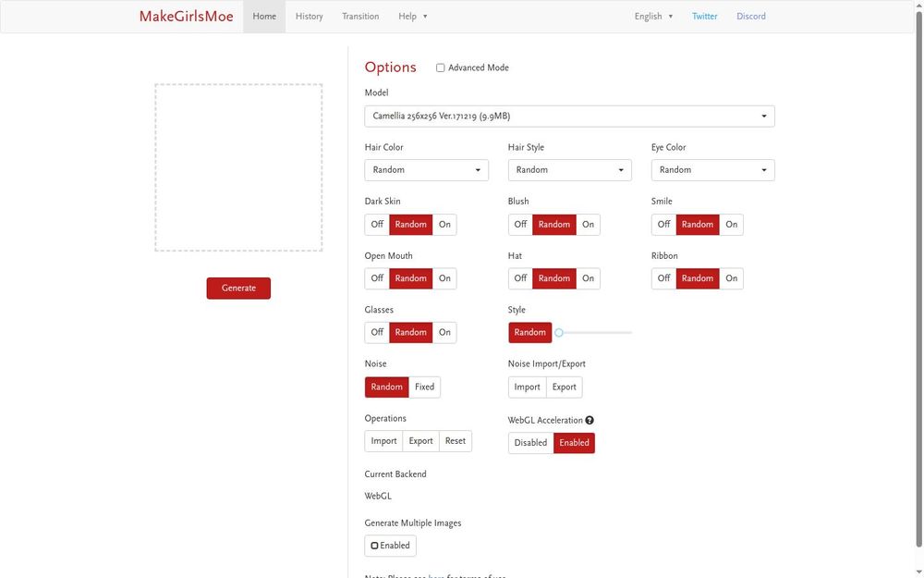Screen dimensions: 924x578
Task: Click Import under Noise Import/Export
Action: 527,387
